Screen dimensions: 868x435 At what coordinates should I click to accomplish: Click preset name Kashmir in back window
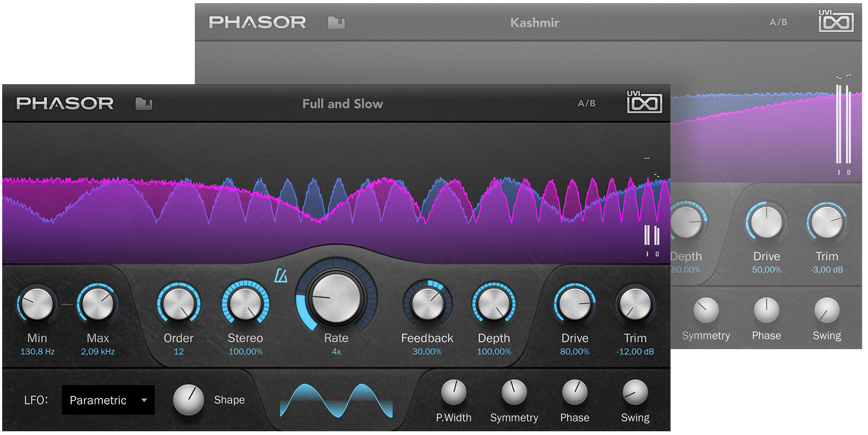click(535, 23)
